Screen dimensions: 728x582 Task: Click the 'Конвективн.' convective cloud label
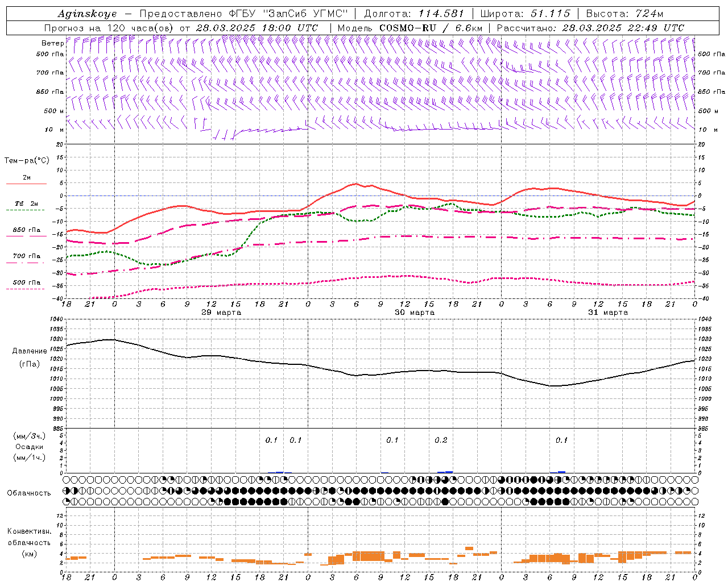[29, 531]
